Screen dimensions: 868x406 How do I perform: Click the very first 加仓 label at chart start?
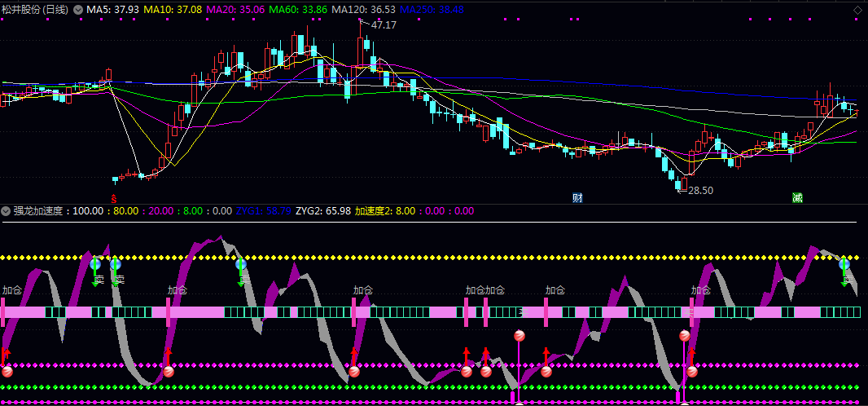pyautogui.click(x=11, y=289)
